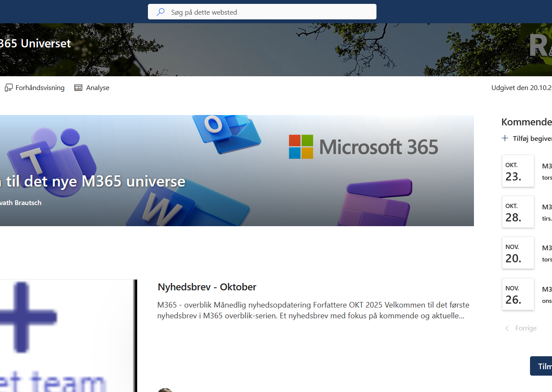Open the Nyhedsbrev - Oktober article title

[x=207, y=287]
